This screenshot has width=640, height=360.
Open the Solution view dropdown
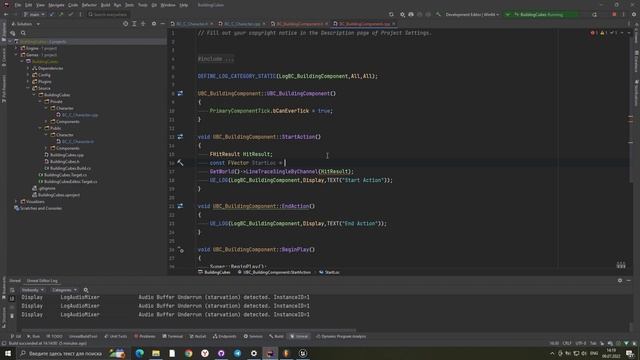point(26,24)
